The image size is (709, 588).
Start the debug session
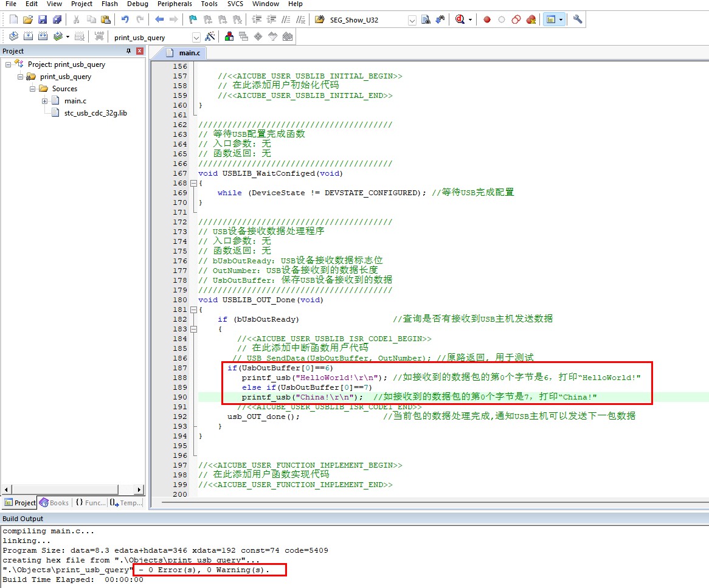coord(460,19)
